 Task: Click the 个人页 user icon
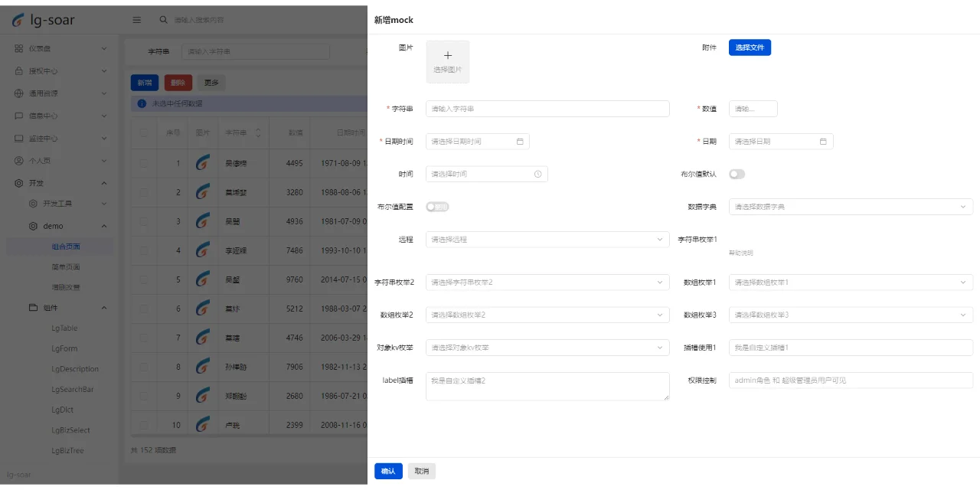[x=19, y=161]
